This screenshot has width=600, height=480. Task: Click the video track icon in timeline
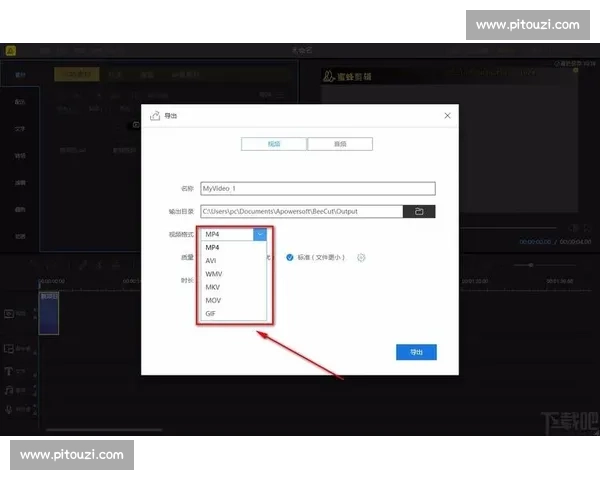9,314
